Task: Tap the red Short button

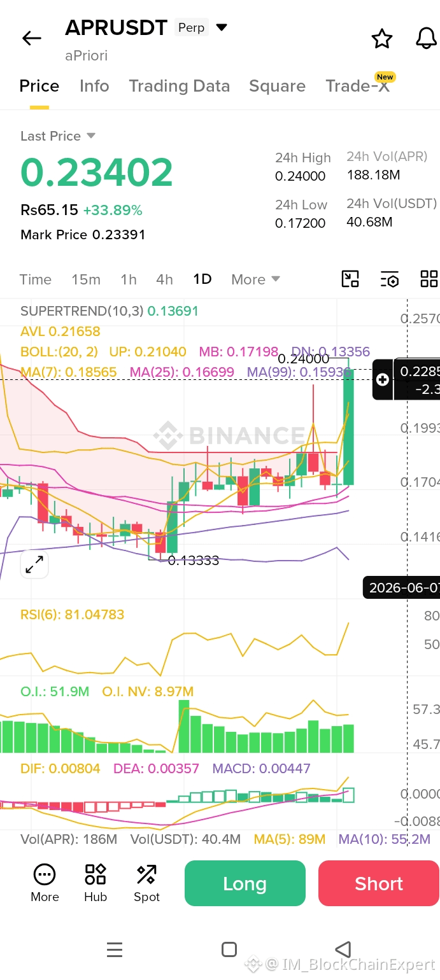Action: pos(379,883)
